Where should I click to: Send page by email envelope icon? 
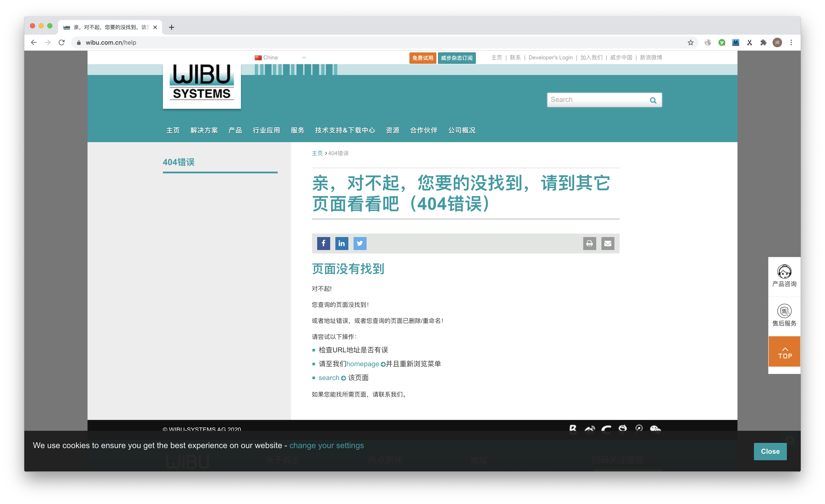click(x=608, y=244)
